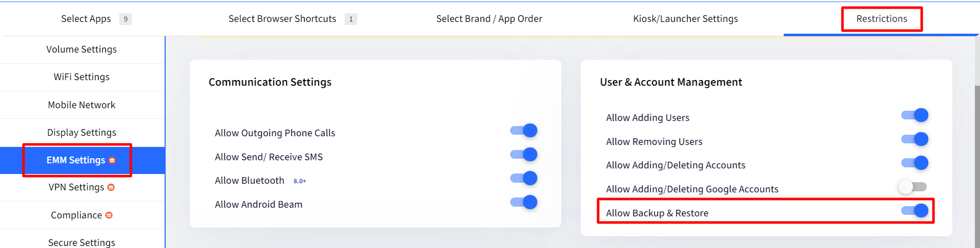Click the orange badge icon beside Compliance

click(109, 215)
